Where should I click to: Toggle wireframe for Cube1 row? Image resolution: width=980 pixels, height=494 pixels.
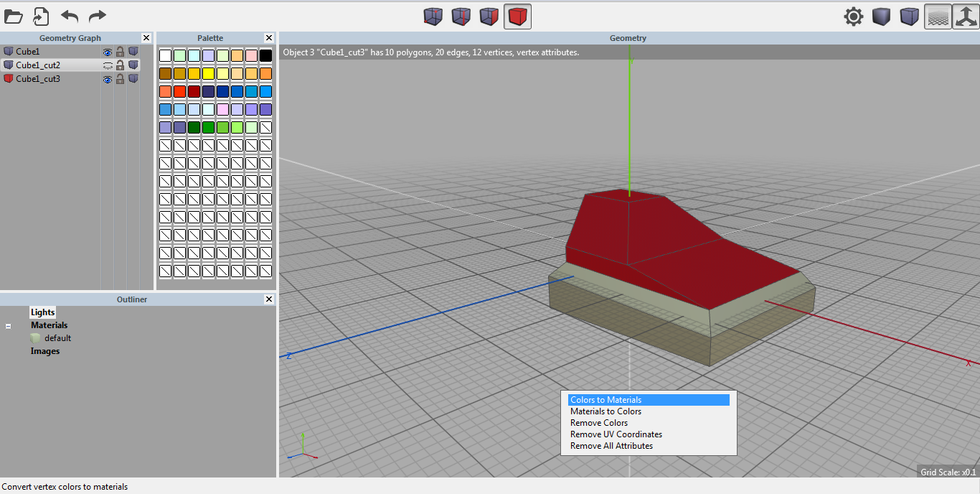pyautogui.click(x=133, y=52)
